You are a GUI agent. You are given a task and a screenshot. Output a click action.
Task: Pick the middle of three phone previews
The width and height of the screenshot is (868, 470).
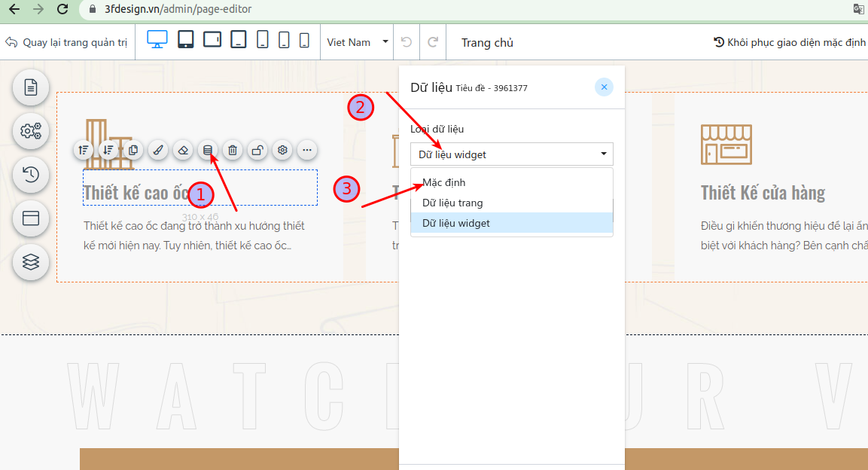tap(284, 40)
